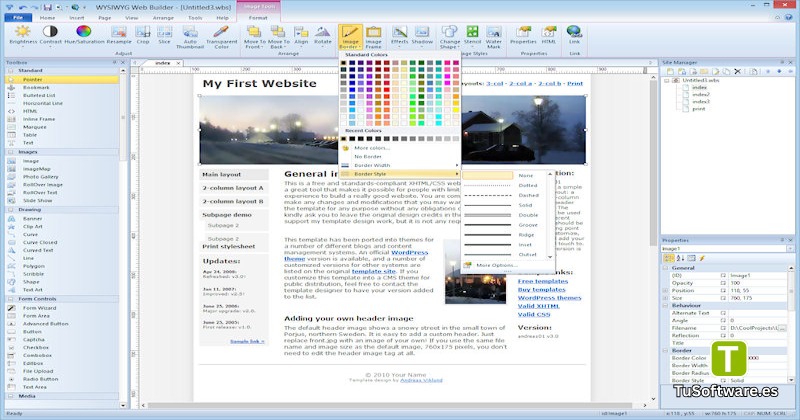Open the Align options
Viewport: 800px width, 420px height.
301,37
